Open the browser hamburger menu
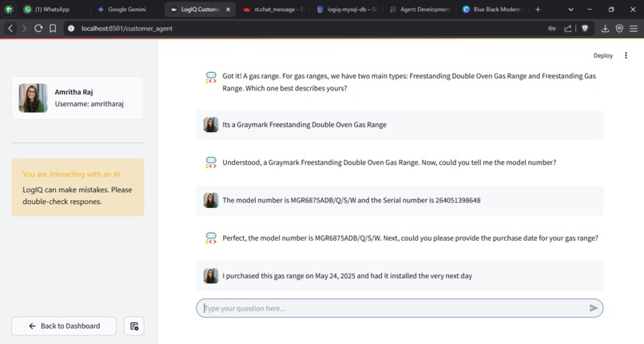Image resolution: width=644 pixels, height=344 pixels. coord(634,28)
